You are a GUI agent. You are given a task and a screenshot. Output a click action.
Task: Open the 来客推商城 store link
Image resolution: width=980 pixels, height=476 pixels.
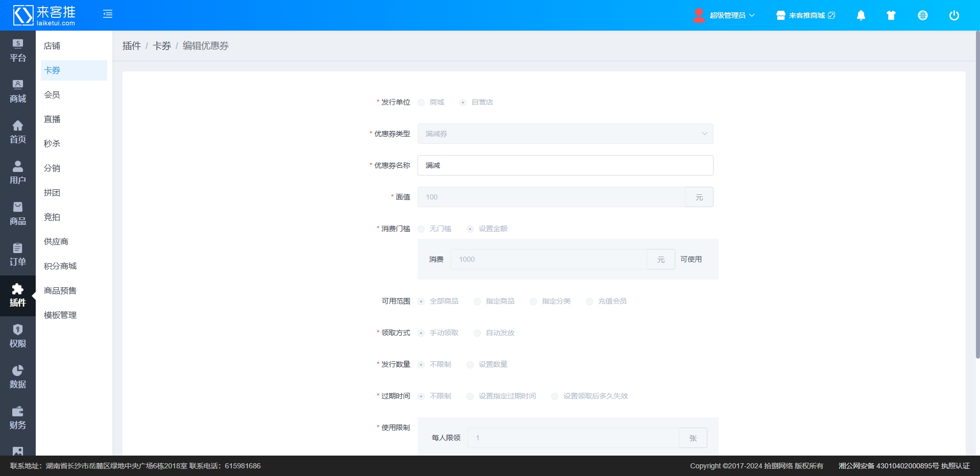806,15
